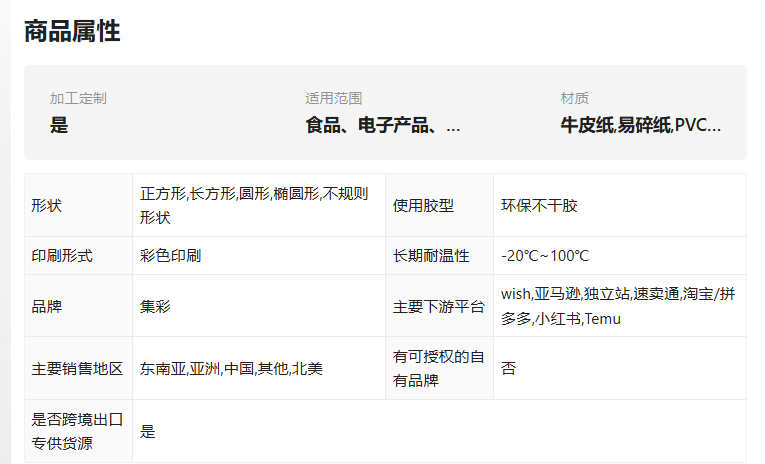
Task: Select the 东南亚,亚洲,中国 sales region value
Action: [231, 368]
